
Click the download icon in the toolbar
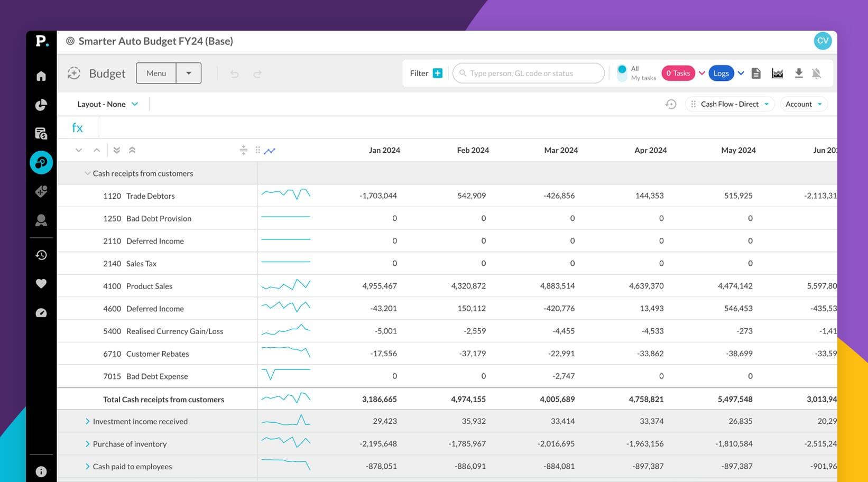coord(799,73)
